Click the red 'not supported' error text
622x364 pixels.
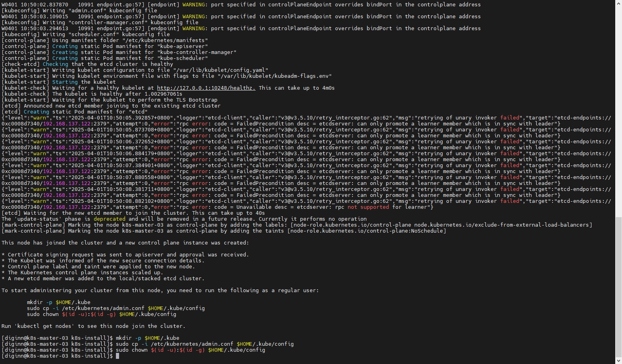pos(368,207)
